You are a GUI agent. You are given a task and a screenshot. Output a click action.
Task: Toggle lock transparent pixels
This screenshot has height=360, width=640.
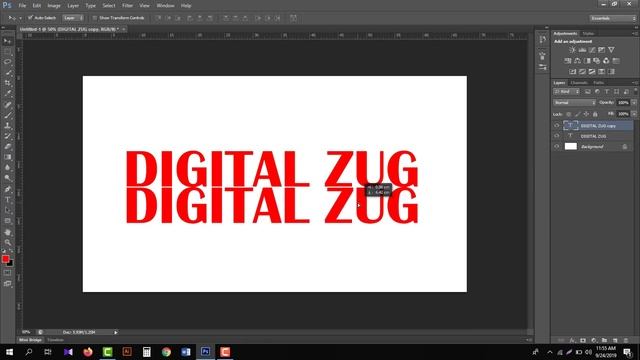[x=569, y=114]
